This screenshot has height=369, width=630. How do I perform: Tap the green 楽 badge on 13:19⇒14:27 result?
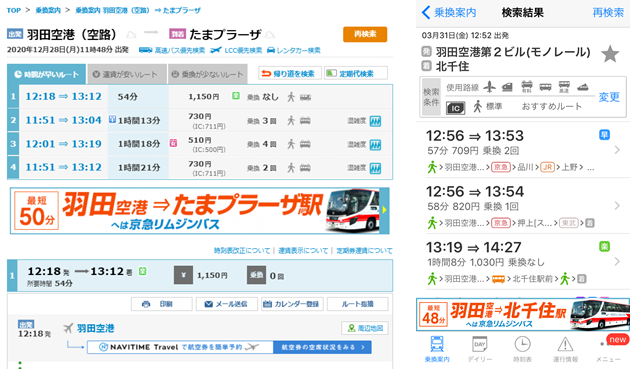coord(604,246)
